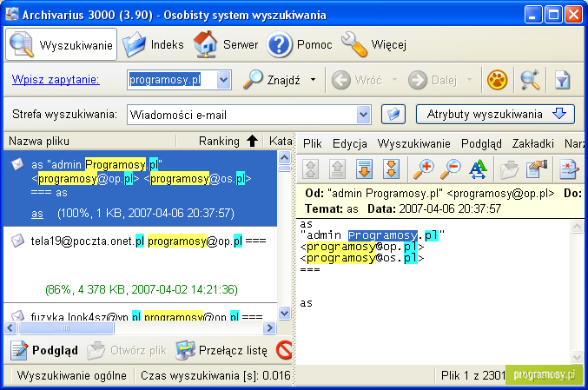Click the red prohibited stop icon

coord(284,350)
